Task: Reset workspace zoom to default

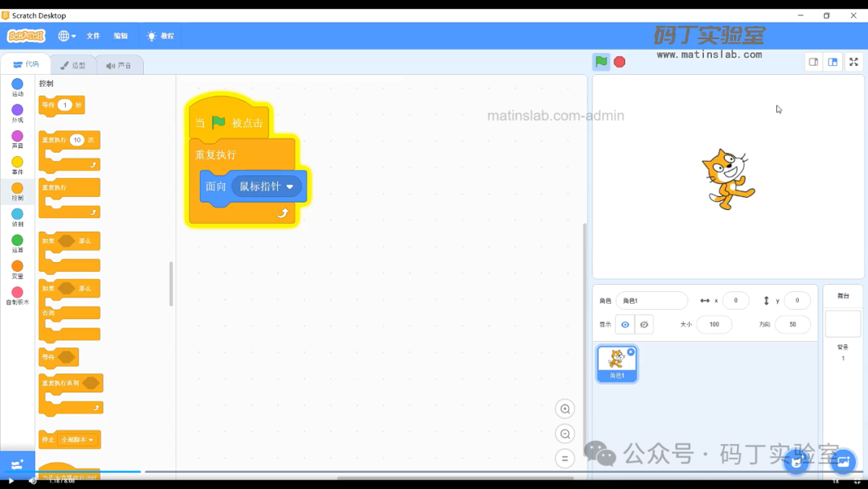Action: pos(565,458)
